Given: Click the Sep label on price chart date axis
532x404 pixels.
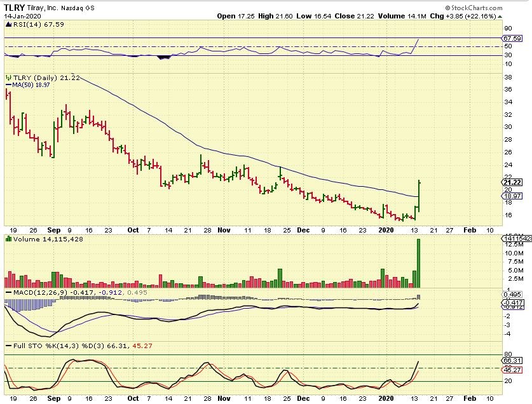Looking at the screenshot, I should (53, 230).
